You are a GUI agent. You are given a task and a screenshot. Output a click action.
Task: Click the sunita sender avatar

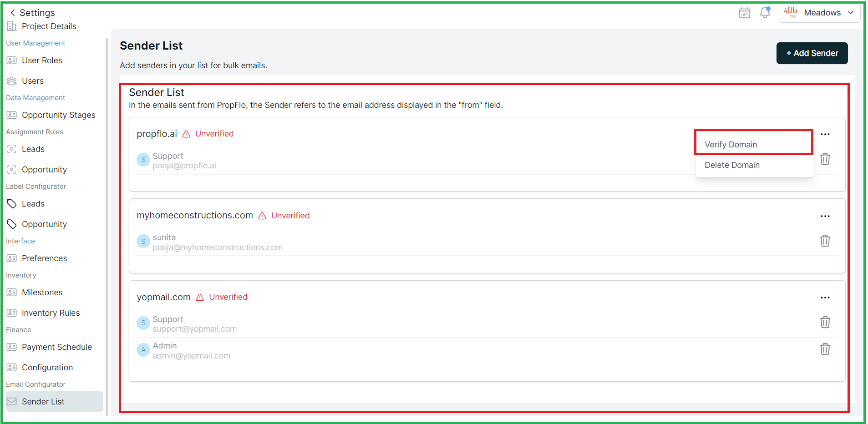pyautogui.click(x=143, y=241)
